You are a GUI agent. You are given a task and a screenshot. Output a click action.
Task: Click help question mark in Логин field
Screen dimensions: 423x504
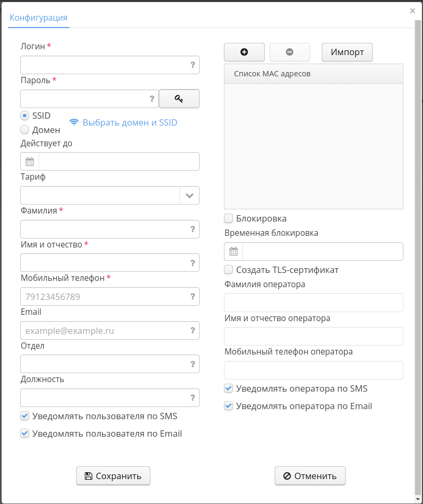[193, 65]
